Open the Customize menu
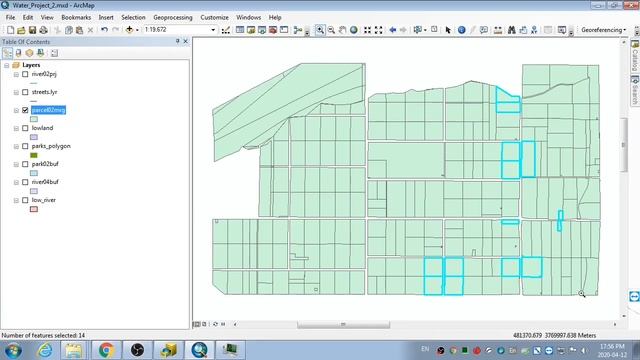 [214, 18]
